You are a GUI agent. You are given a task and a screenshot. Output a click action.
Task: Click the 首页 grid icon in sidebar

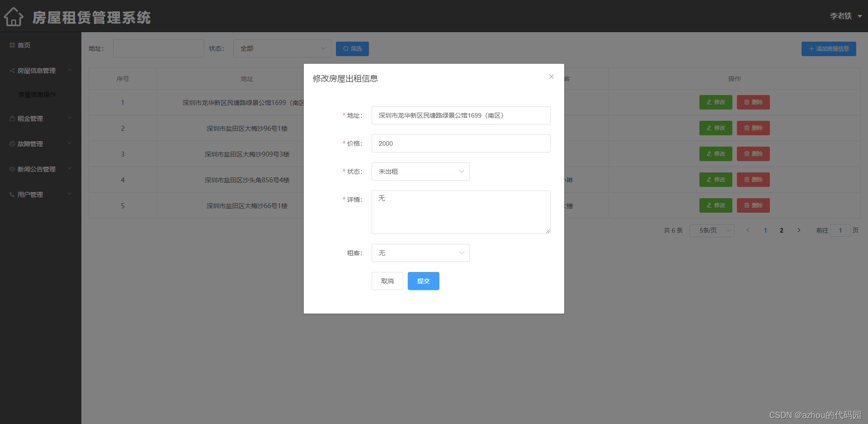(x=12, y=45)
